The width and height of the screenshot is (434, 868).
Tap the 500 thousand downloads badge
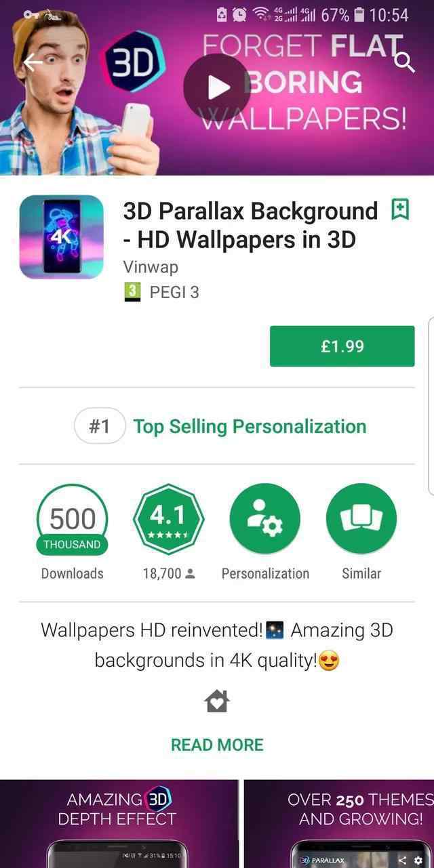pyautogui.click(x=72, y=520)
